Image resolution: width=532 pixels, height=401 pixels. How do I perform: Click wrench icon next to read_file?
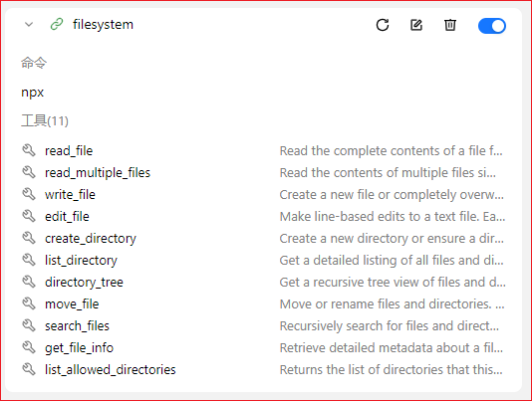click(29, 150)
